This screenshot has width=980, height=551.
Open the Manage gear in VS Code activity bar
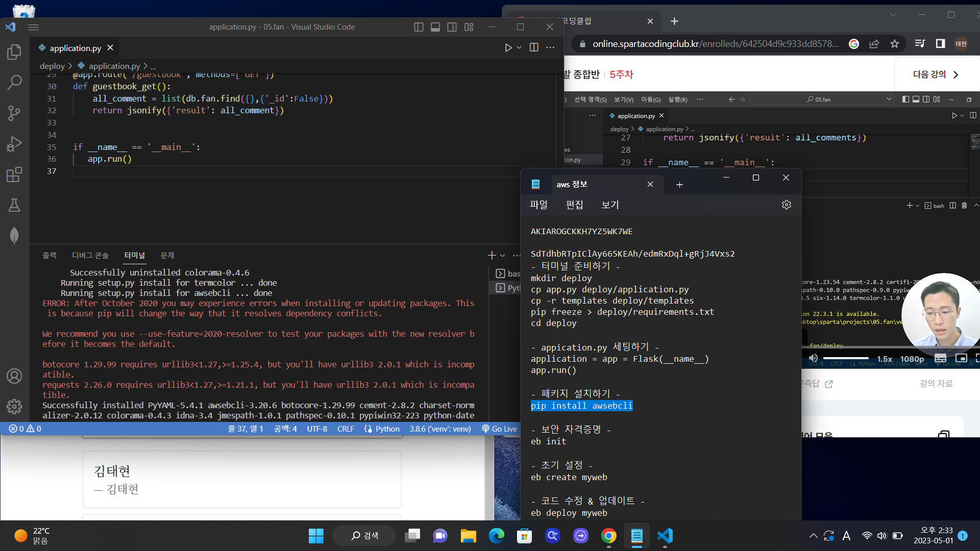point(14,406)
